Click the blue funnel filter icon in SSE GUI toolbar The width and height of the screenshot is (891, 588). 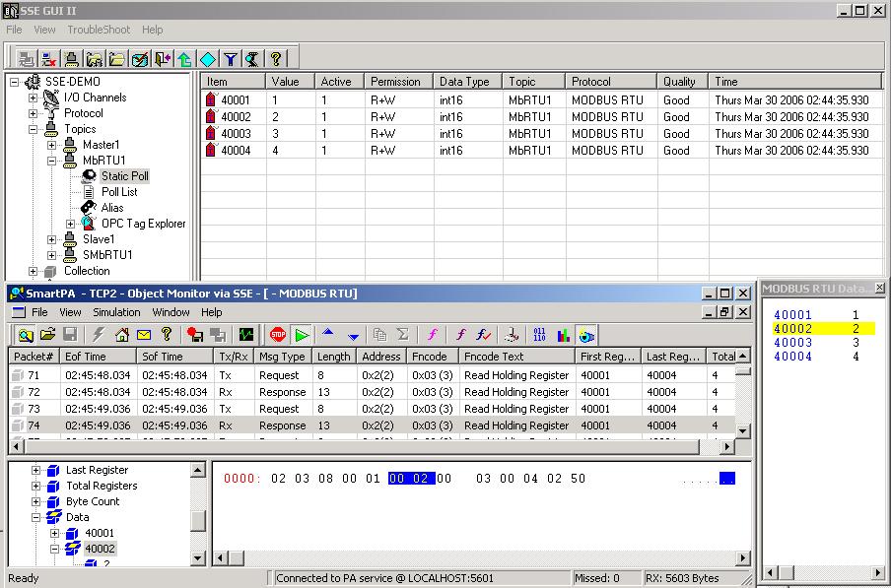point(230,58)
